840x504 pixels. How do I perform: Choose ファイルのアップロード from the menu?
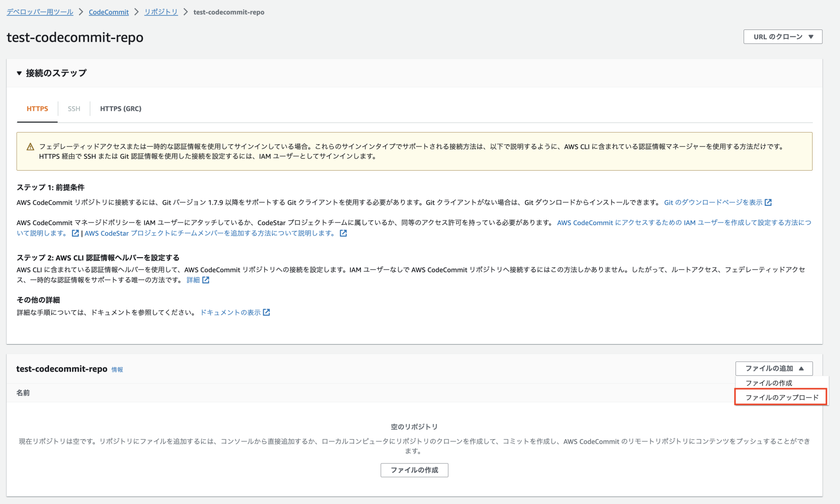[x=780, y=397]
